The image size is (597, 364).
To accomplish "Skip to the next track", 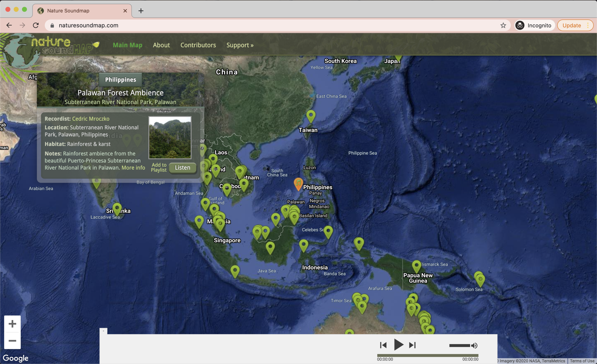I will [x=412, y=345].
